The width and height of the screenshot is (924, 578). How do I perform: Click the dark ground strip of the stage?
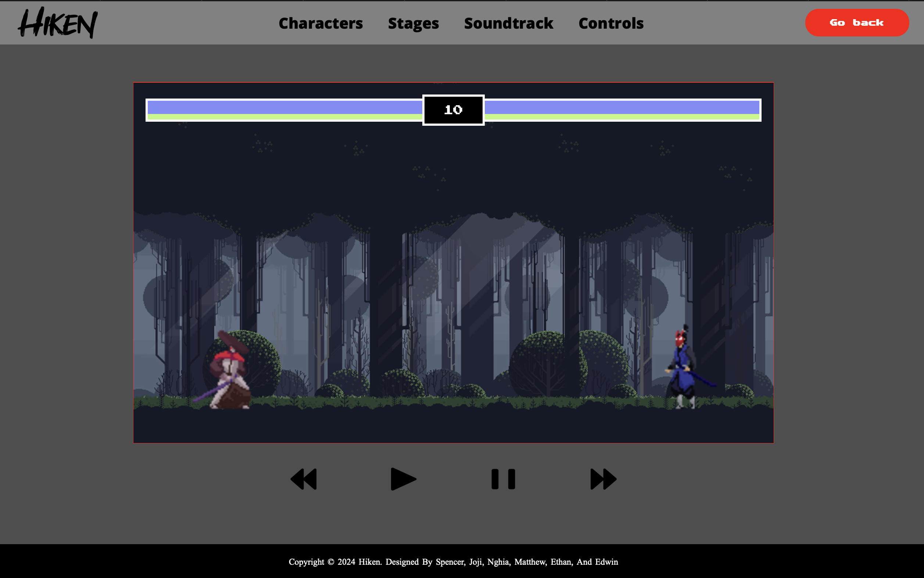point(453,424)
